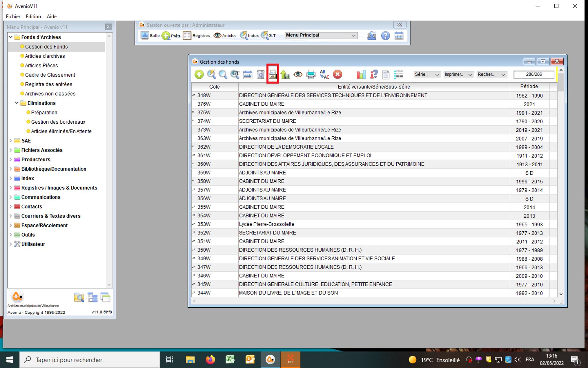The image size is (588, 368).
Task: Click the GT magnifier search icon
Action: point(235,74)
